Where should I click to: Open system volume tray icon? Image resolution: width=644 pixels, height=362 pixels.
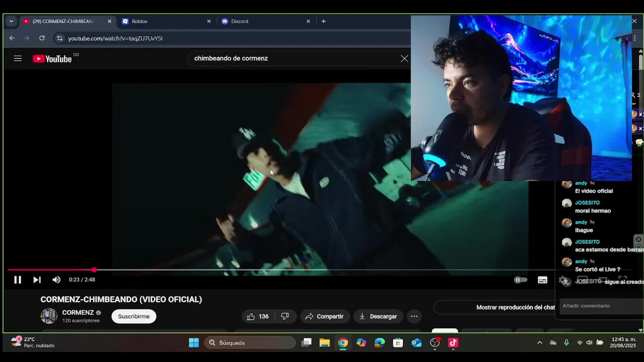coord(589,343)
